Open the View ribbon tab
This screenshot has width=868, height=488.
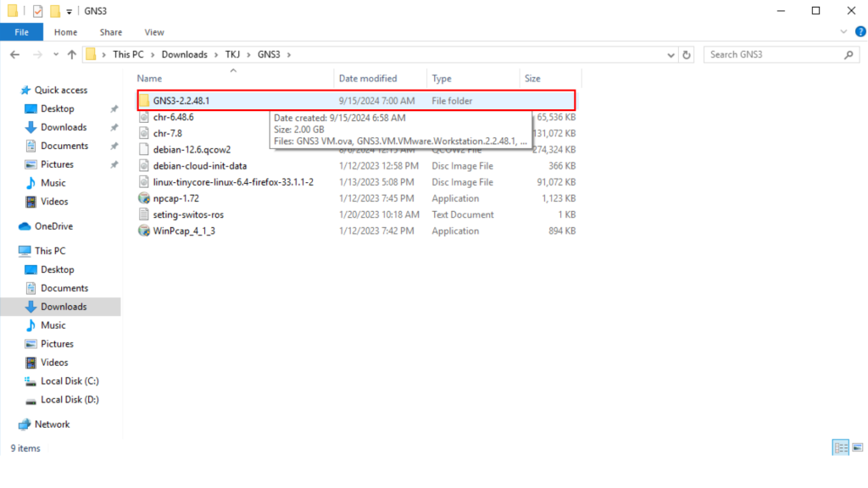point(154,32)
